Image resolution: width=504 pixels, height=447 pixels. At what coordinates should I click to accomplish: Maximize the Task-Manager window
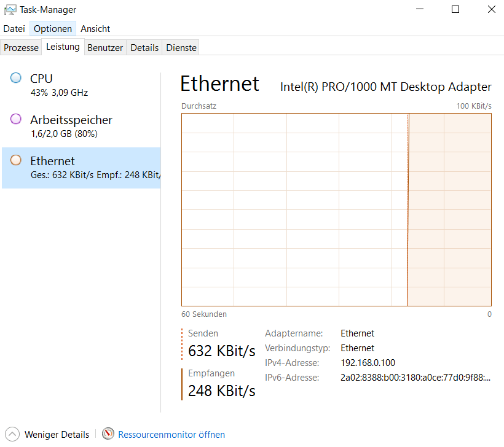click(455, 10)
